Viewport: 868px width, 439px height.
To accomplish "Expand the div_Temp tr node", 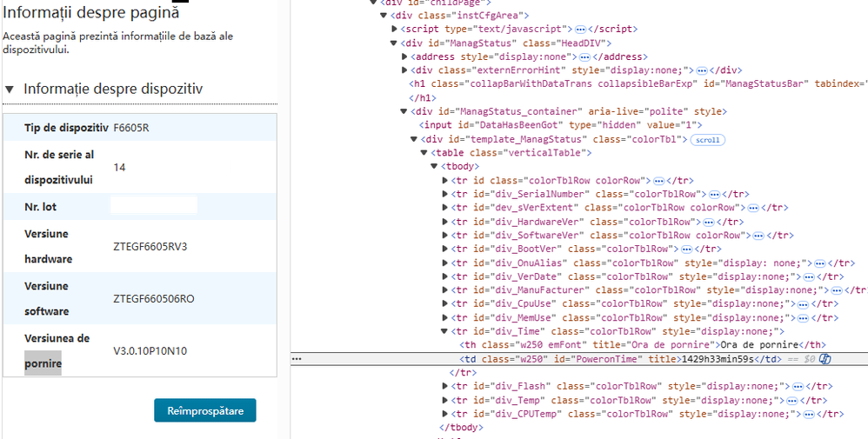I will pos(445,400).
